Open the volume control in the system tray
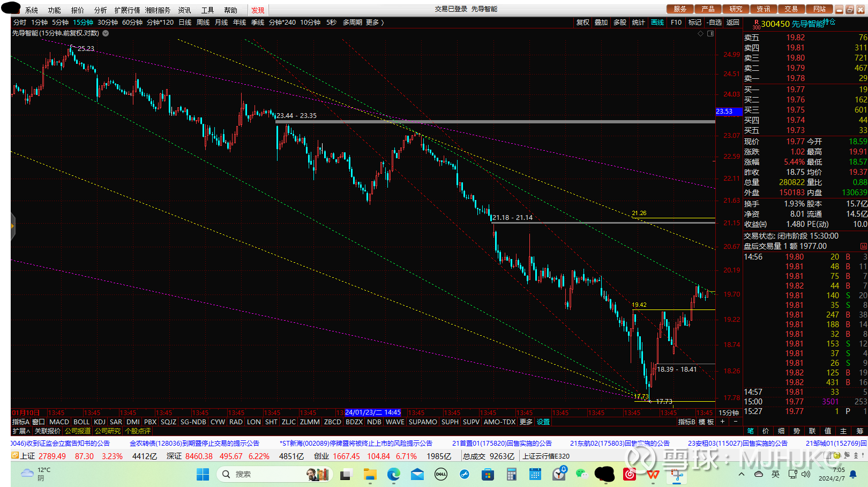The image size is (868, 487). [x=806, y=474]
